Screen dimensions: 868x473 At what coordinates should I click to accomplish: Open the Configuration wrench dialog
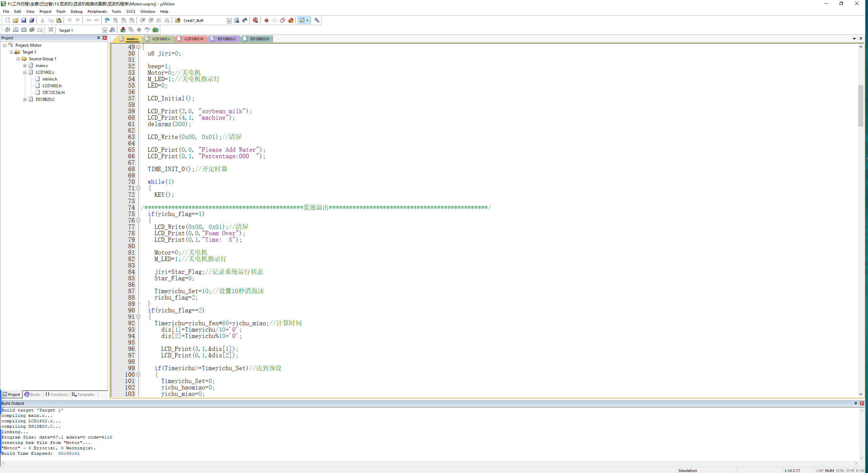317,20
